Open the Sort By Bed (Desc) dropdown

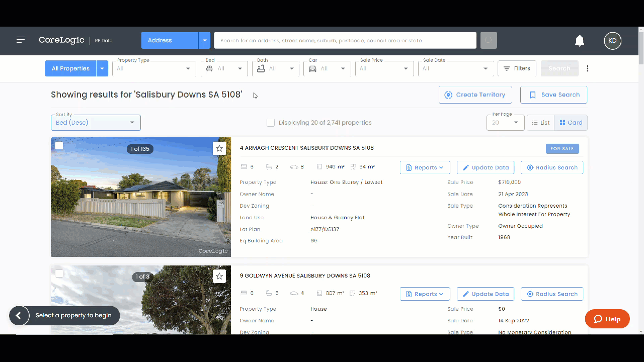pyautogui.click(x=96, y=122)
